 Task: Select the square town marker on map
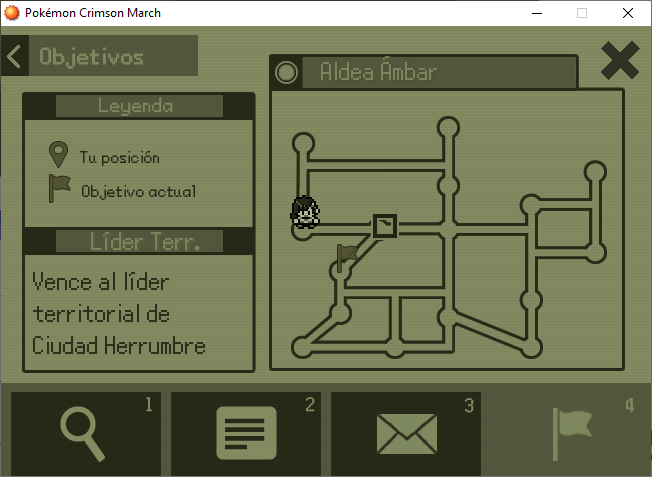[385, 226]
